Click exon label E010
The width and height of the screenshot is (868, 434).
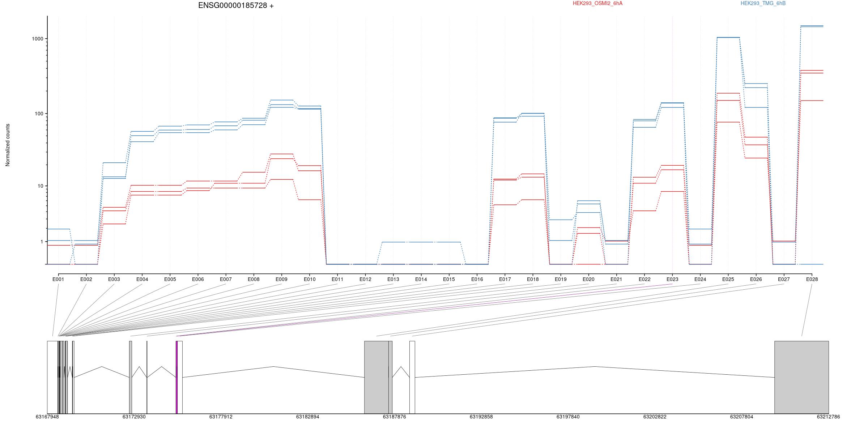coord(310,279)
